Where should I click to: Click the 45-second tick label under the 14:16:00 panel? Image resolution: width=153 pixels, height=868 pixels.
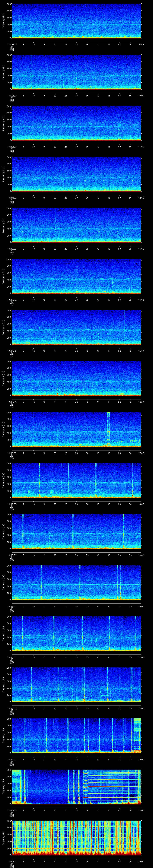coord(109,453)
